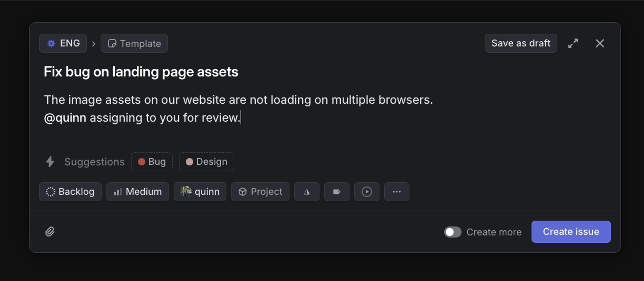
Task: Click the Create issue button
Action: click(571, 232)
